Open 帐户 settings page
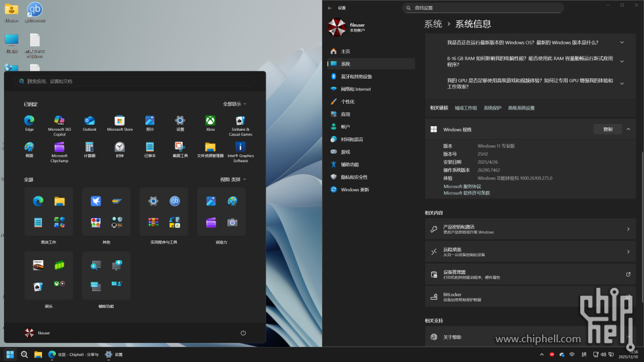 (x=371, y=127)
